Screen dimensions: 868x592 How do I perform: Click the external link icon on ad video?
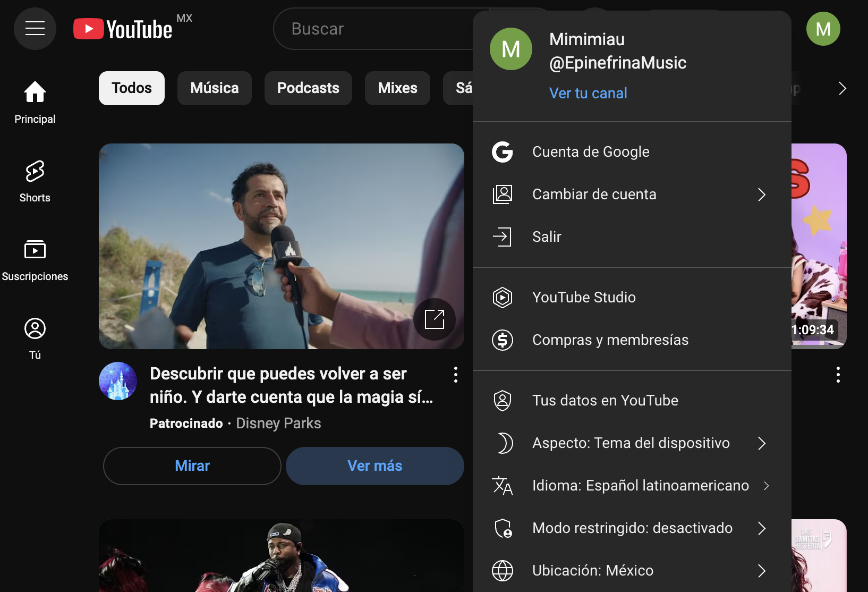tap(435, 319)
